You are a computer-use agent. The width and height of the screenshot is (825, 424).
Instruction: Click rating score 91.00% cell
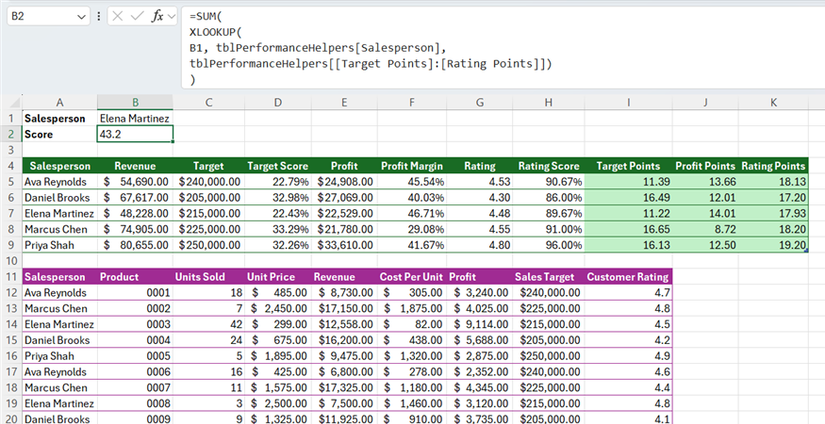click(548, 229)
